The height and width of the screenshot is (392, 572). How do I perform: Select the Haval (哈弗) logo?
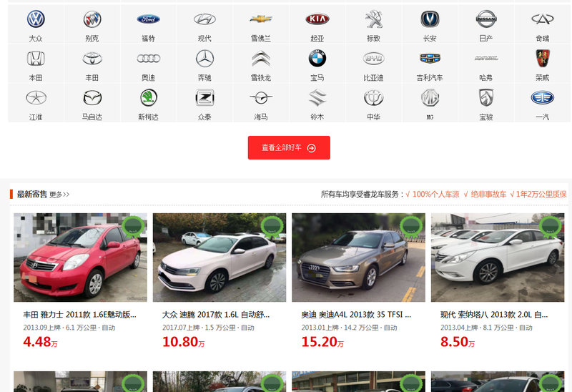[486, 58]
